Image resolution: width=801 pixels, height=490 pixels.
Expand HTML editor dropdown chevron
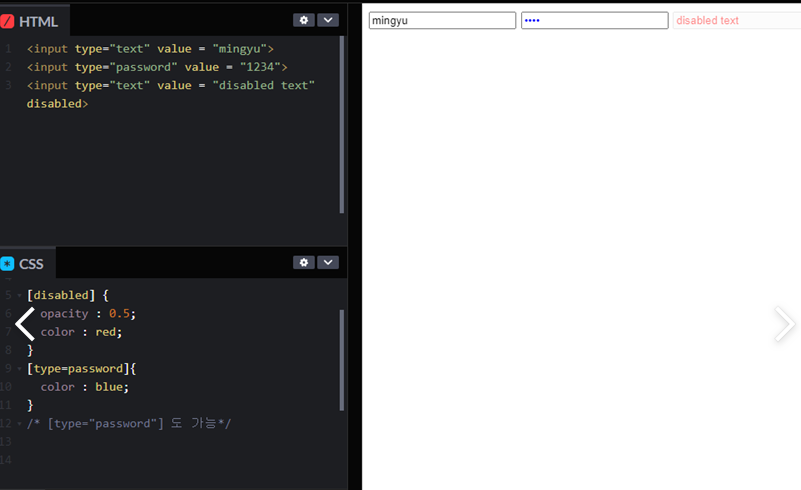tap(328, 20)
